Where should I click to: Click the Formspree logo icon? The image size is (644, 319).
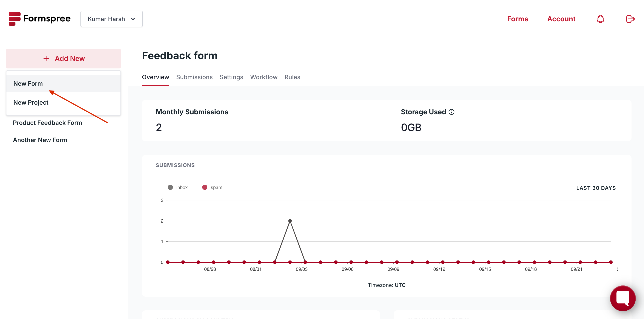(x=15, y=19)
